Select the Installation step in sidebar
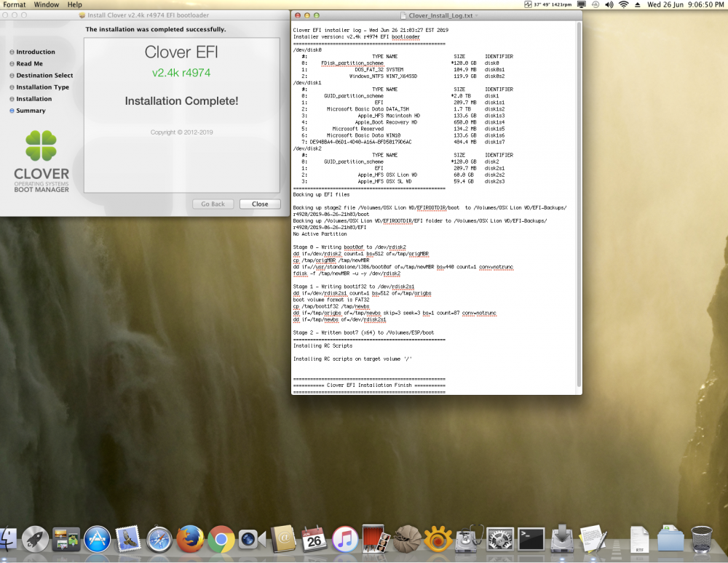This screenshot has height=563, width=728. click(34, 99)
